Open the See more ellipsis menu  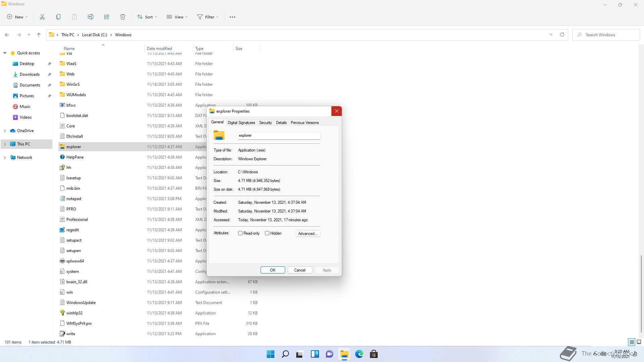tap(232, 17)
